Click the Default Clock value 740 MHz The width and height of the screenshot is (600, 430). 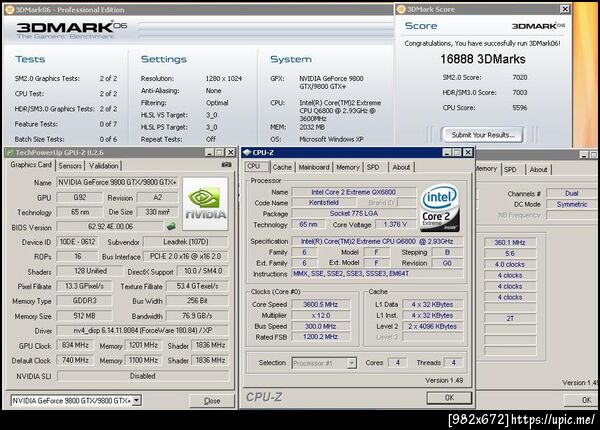tap(75, 360)
